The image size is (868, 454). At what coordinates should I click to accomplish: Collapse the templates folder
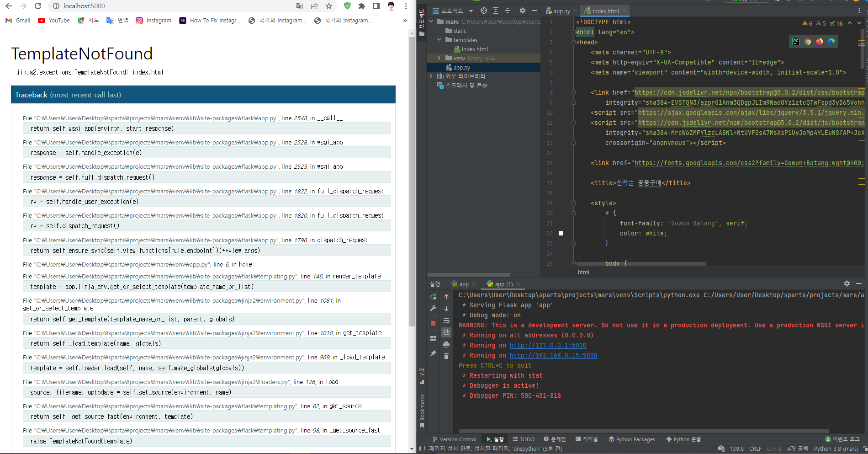tap(439, 40)
